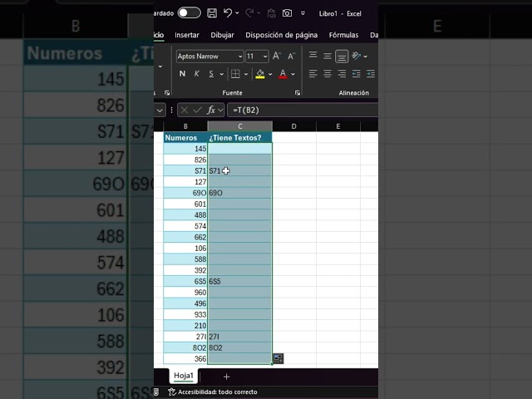Confirm formula with the checkmark icon
The width and height of the screenshot is (532, 399).
click(x=197, y=110)
